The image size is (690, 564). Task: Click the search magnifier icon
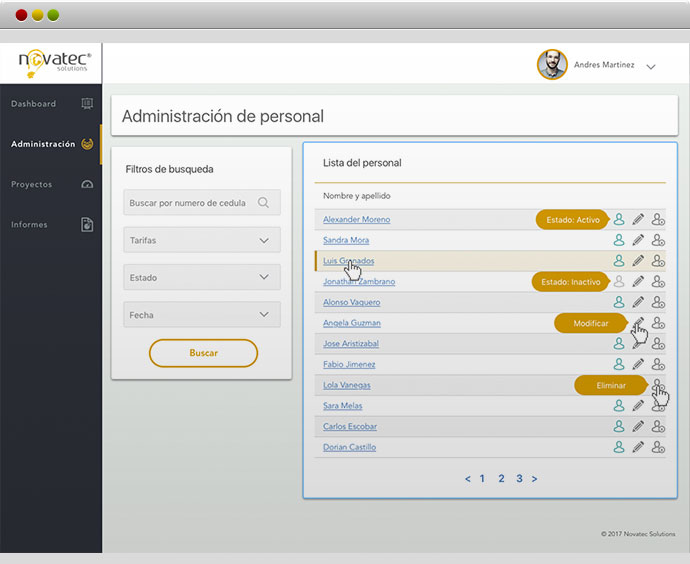[263, 202]
